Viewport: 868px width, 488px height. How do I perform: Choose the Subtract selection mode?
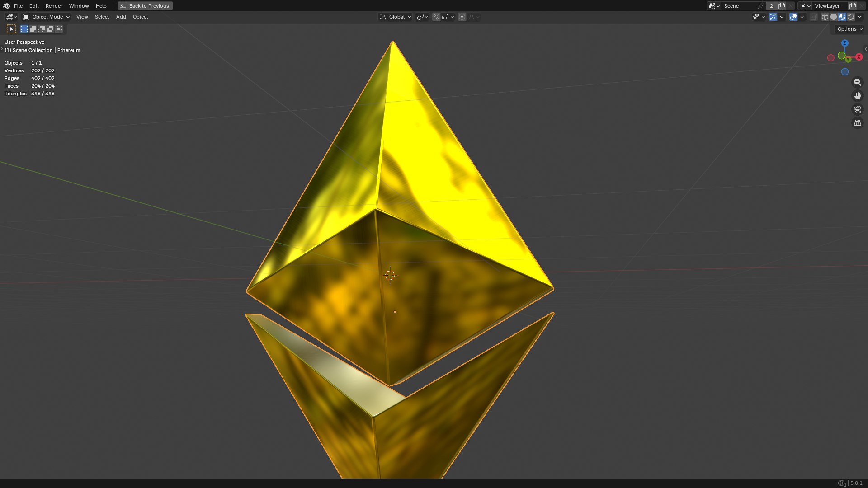point(42,29)
